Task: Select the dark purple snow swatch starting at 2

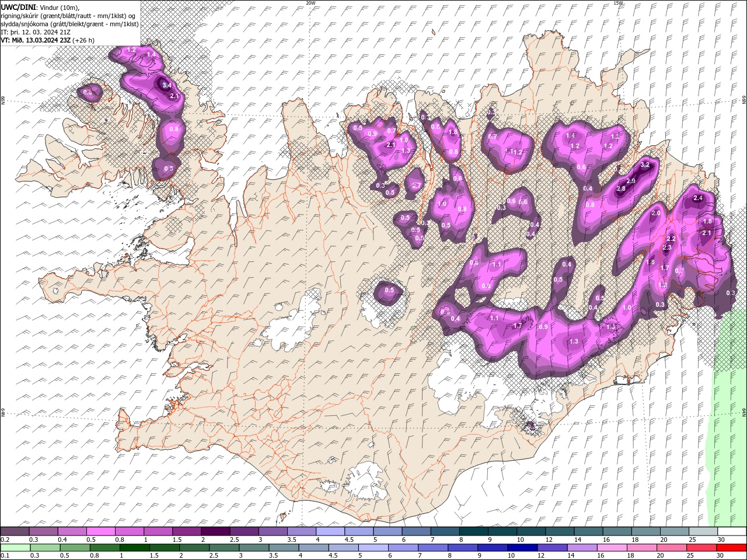Action: coord(215,531)
